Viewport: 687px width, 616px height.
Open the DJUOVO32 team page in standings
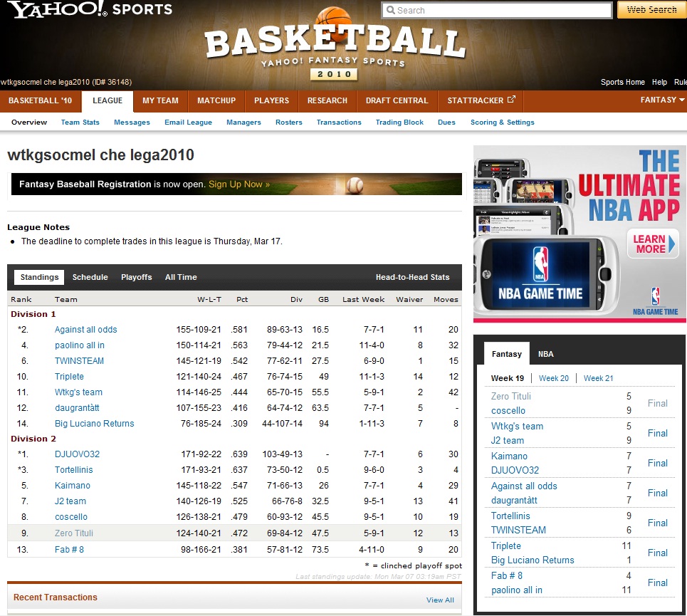tap(77, 454)
